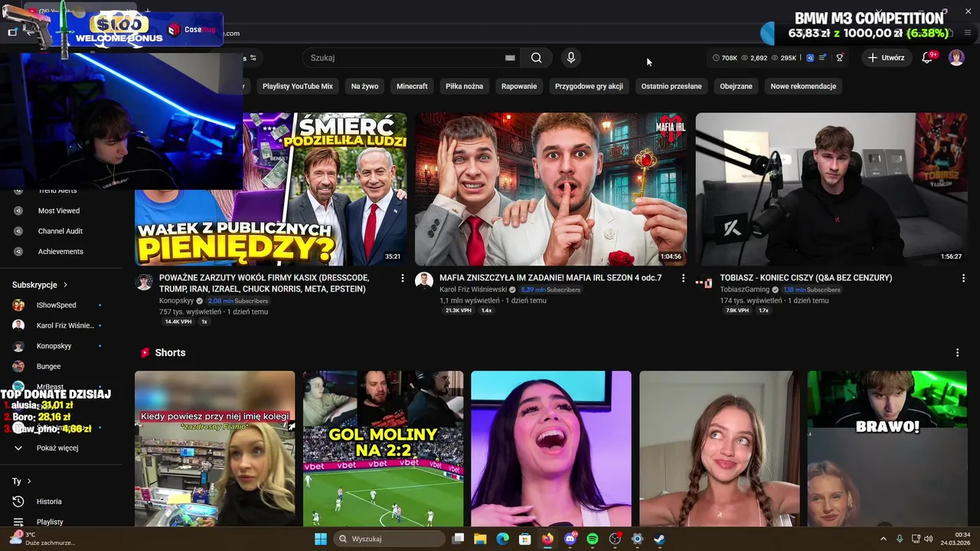The height and width of the screenshot is (551, 980).
Task: Select the Ostatnio przesłane chip
Action: click(x=671, y=86)
